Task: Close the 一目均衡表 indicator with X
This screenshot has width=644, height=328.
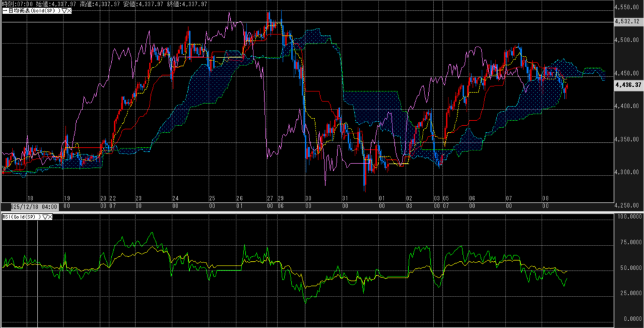Action: point(69,11)
